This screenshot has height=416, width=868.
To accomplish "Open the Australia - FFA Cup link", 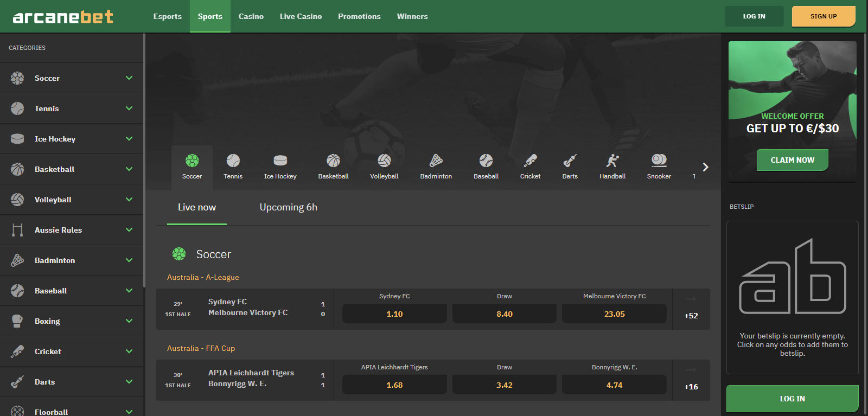I will coord(201,348).
